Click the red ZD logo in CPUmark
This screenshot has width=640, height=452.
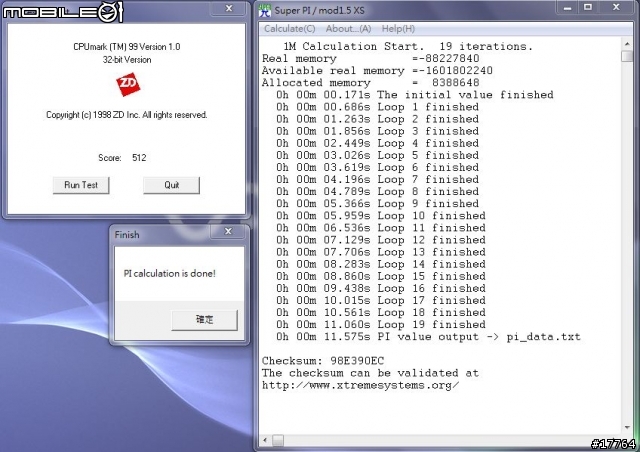point(128,85)
